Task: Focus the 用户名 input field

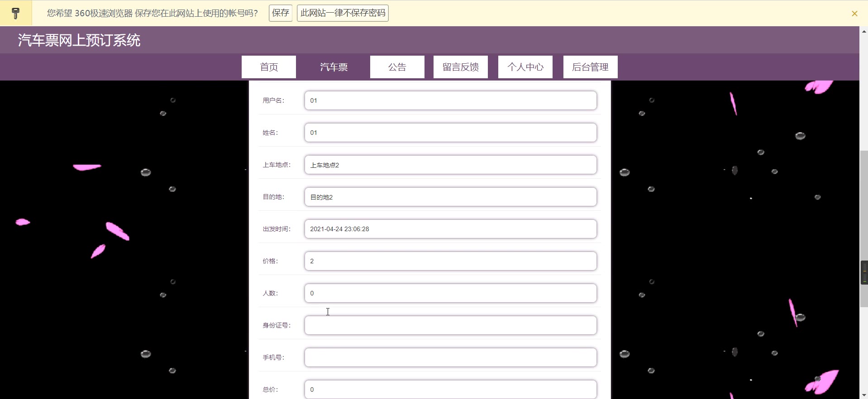Action: point(451,100)
